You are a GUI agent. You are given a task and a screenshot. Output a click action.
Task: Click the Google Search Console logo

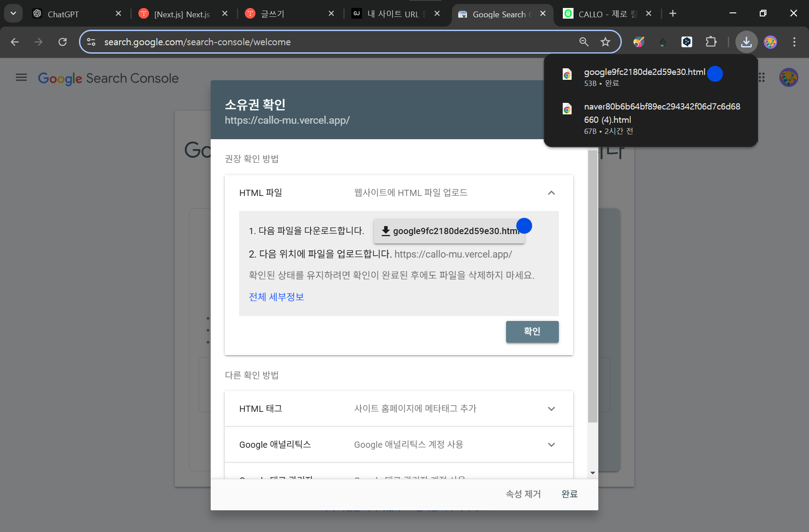tap(108, 78)
